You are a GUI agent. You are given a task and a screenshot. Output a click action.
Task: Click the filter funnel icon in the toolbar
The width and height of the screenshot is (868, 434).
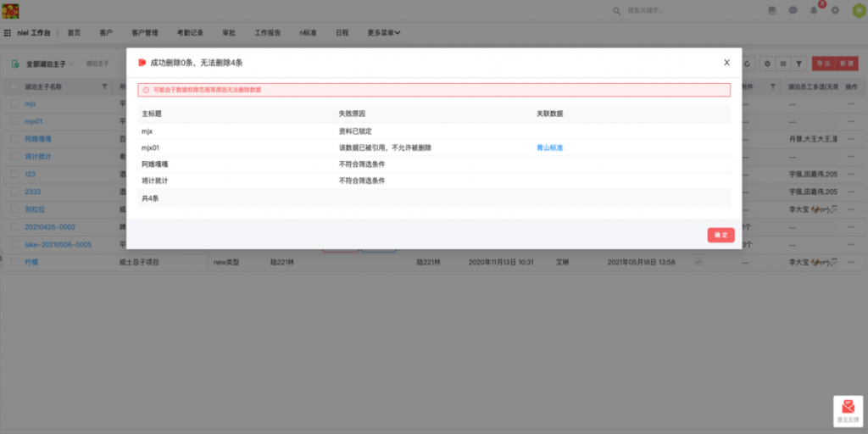799,64
